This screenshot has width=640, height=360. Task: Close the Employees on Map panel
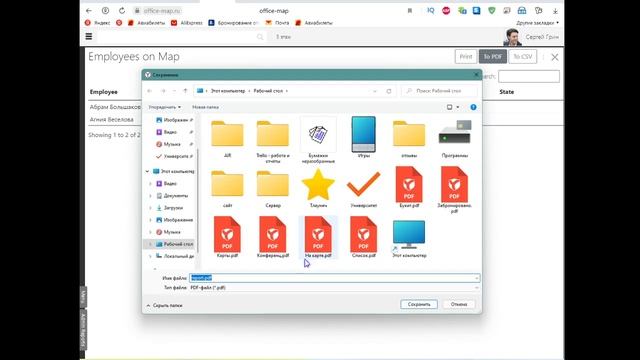coord(555,57)
